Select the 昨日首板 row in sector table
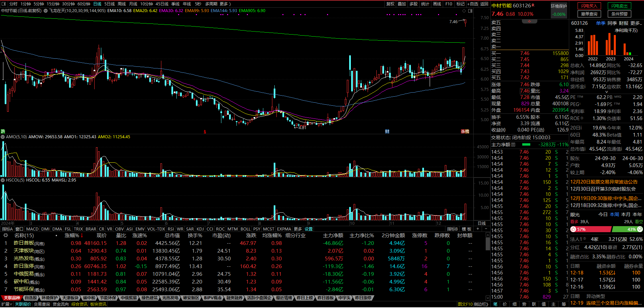The image size is (644, 308). tap(243, 243)
